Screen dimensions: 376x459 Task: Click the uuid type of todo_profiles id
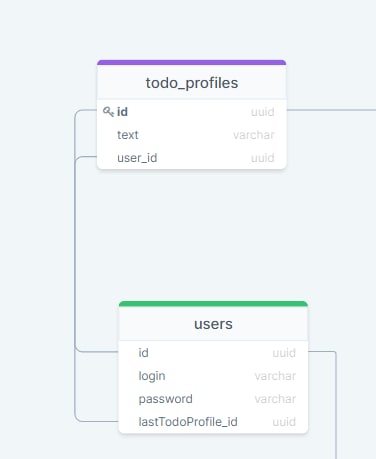point(263,112)
